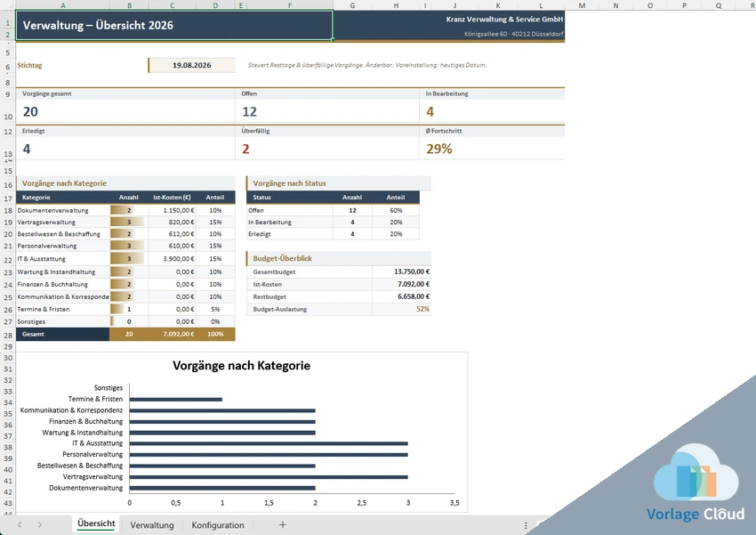
Task: Click the address 'Königsallee 60 · 40212 Düsseldorf'
Action: pos(513,34)
